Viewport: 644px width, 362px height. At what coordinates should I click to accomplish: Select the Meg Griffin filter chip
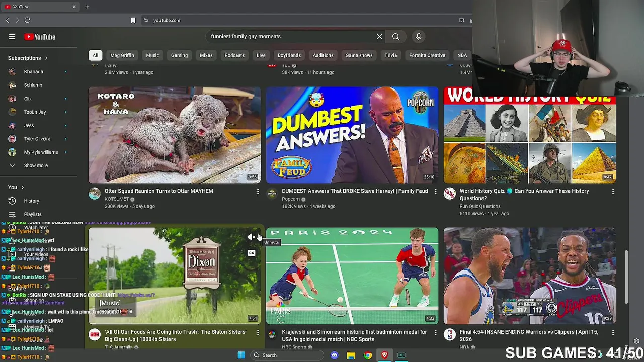122,55
